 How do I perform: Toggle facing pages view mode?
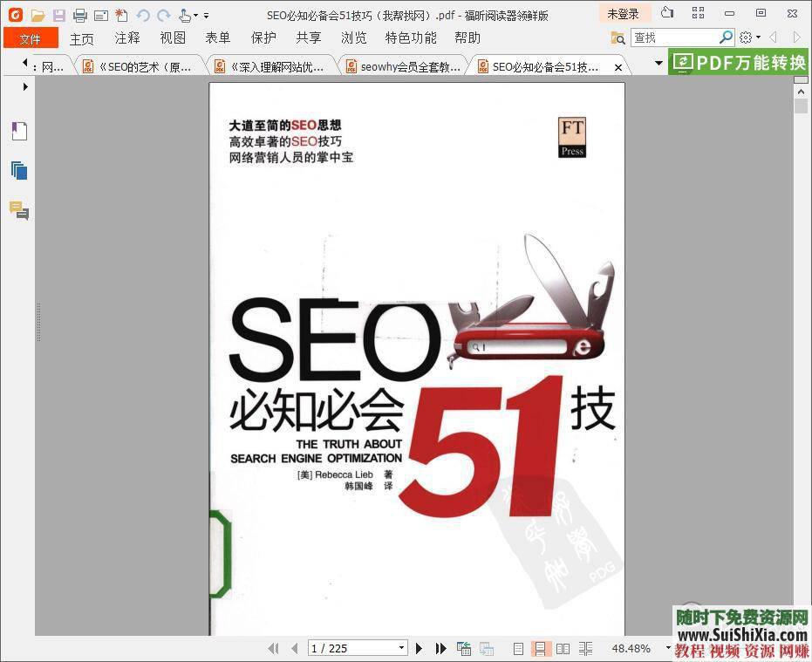(563, 649)
